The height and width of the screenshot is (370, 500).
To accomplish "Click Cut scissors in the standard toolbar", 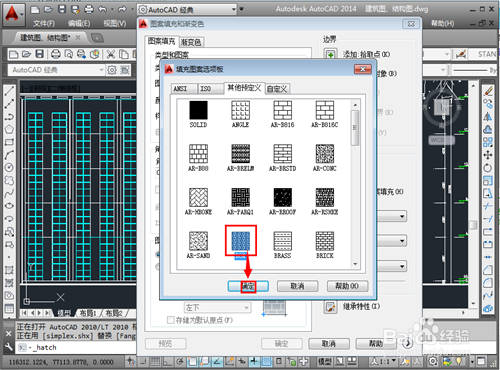I will pyautogui.click(x=111, y=54).
